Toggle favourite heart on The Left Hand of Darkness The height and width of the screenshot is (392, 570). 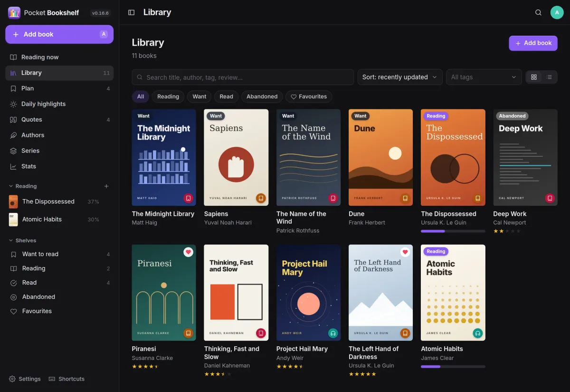[x=405, y=252]
